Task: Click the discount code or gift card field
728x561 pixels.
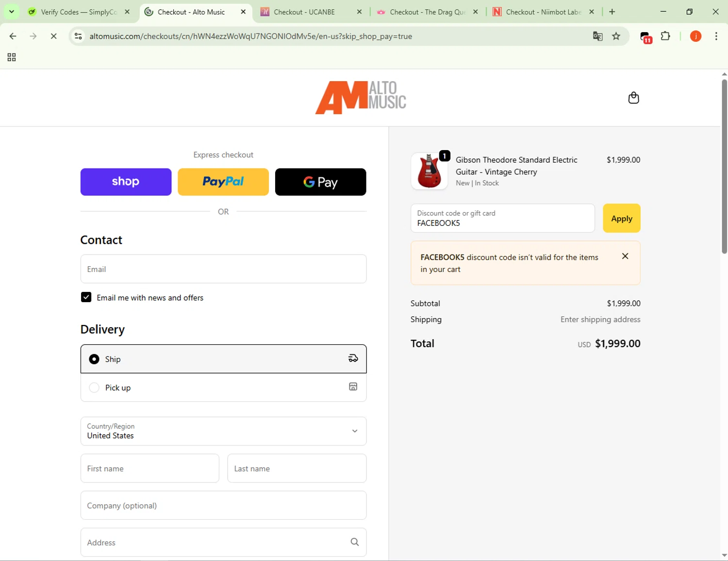Action: (503, 218)
